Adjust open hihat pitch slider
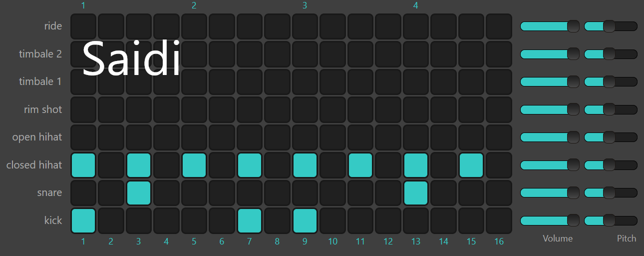Image resolution: width=644 pixels, height=256 pixels. tap(611, 137)
